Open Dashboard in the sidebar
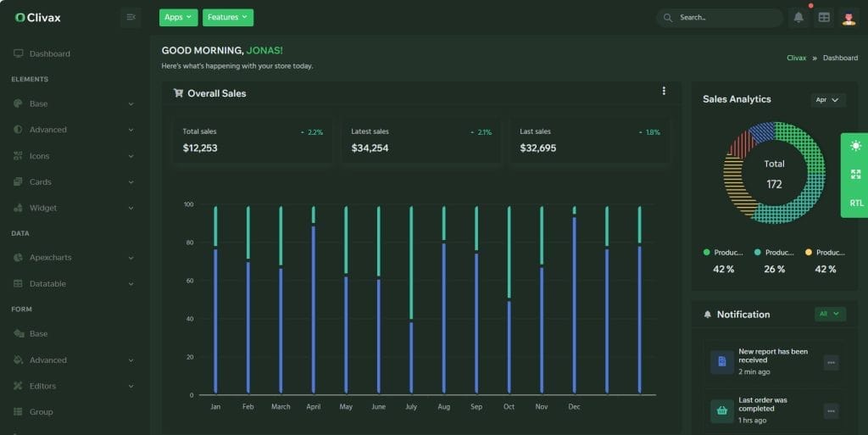This screenshot has height=435, width=868. 49,54
